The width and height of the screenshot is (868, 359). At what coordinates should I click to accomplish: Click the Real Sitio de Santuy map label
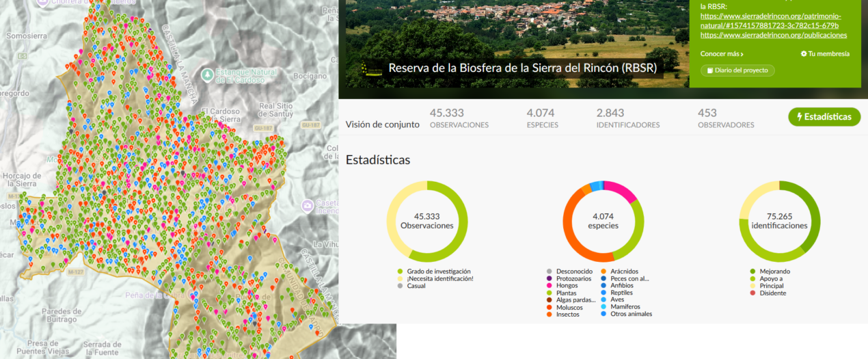click(277, 110)
